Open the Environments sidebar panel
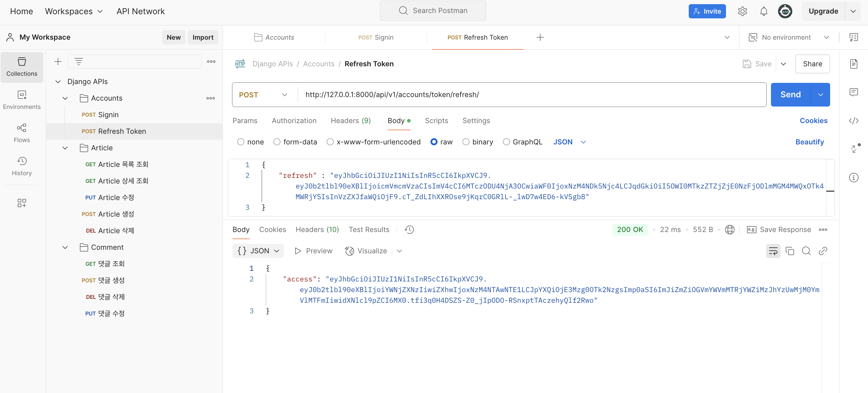Viewport: 868px width, 393px height. coord(22,100)
